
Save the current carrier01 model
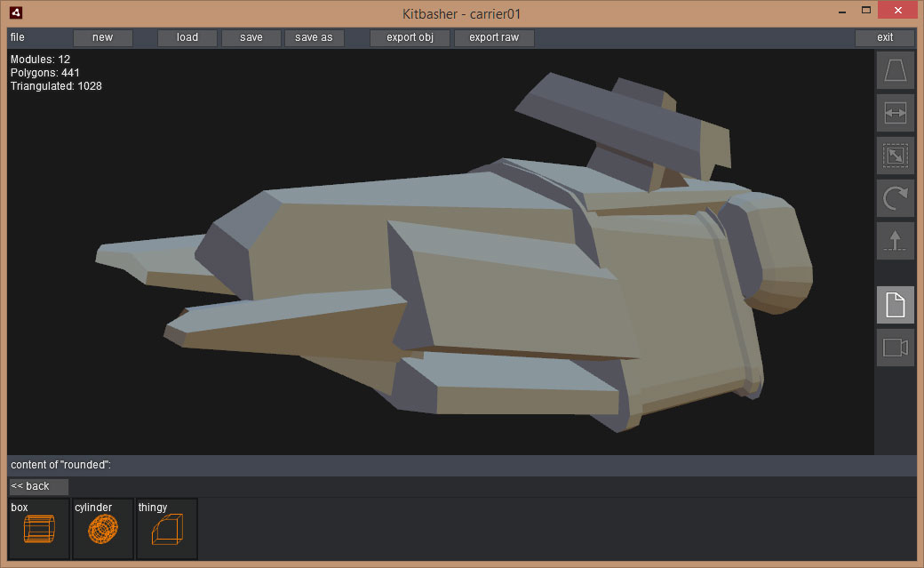coord(251,37)
